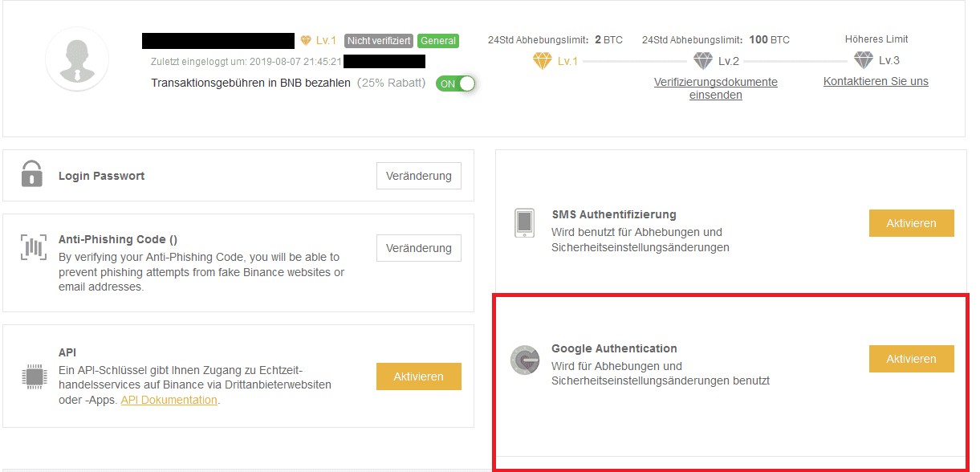980x472 pixels.
Task: Click the gray Lv.3 diamond icon
Action: [863, 61]
